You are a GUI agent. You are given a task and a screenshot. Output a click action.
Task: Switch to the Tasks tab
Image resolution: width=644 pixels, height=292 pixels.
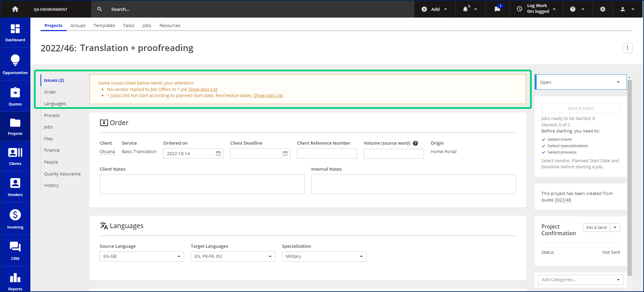pyautogui.click(x=129, y=25)
